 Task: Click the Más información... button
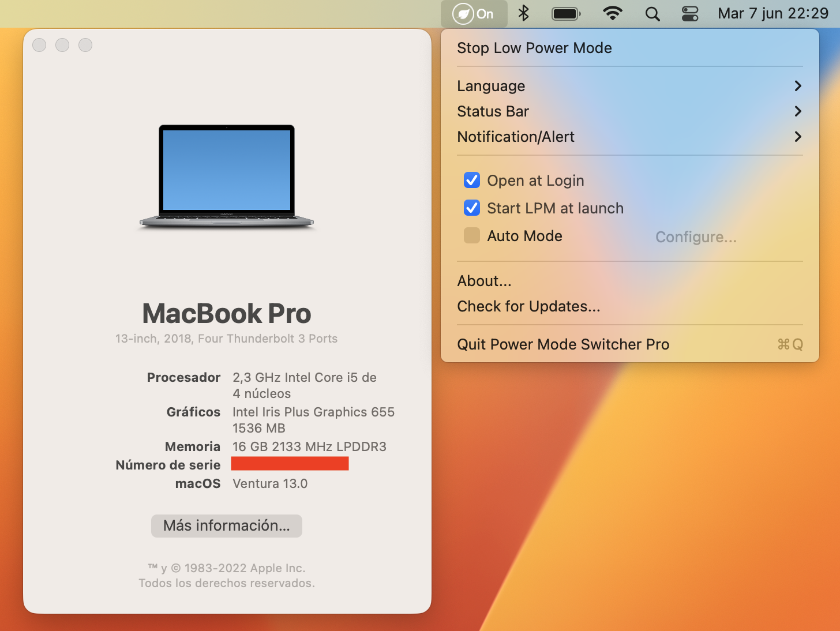coord(227,525)
